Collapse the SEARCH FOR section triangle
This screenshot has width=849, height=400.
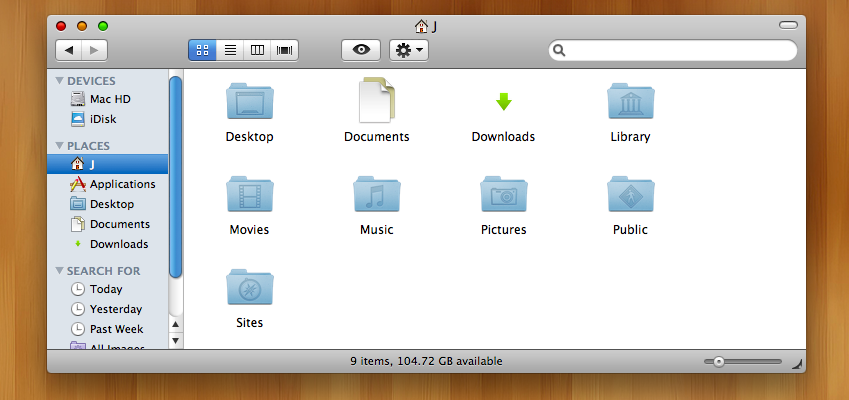(60, 271)
